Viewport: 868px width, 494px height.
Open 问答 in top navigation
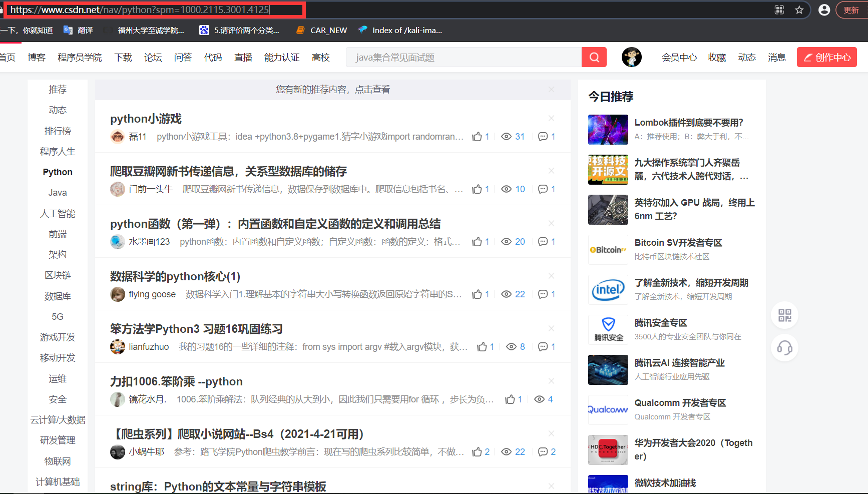[x=183, y=58]
